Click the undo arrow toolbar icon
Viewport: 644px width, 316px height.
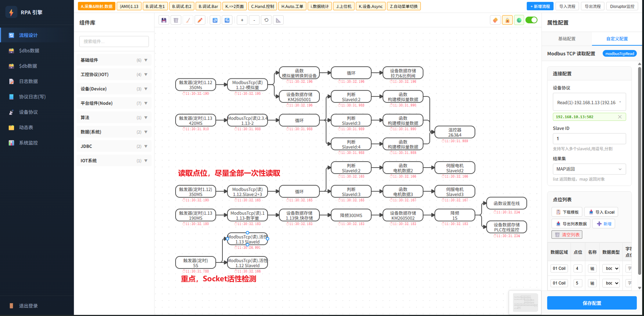click(215, 20)
